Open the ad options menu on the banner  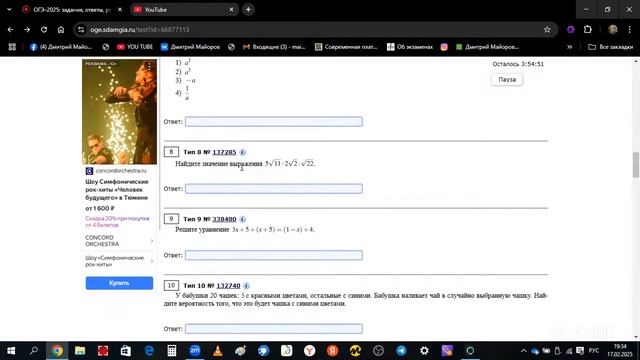(149, 66)
